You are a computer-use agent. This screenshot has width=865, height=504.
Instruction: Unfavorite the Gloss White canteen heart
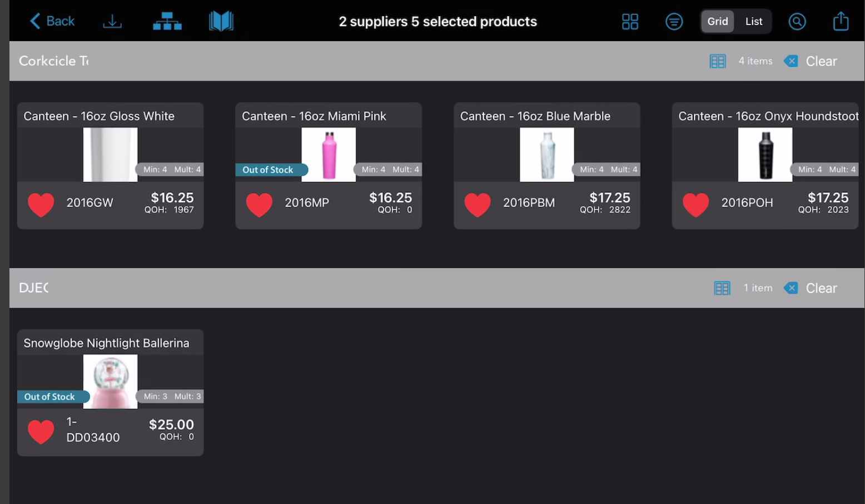coord(41,204)
